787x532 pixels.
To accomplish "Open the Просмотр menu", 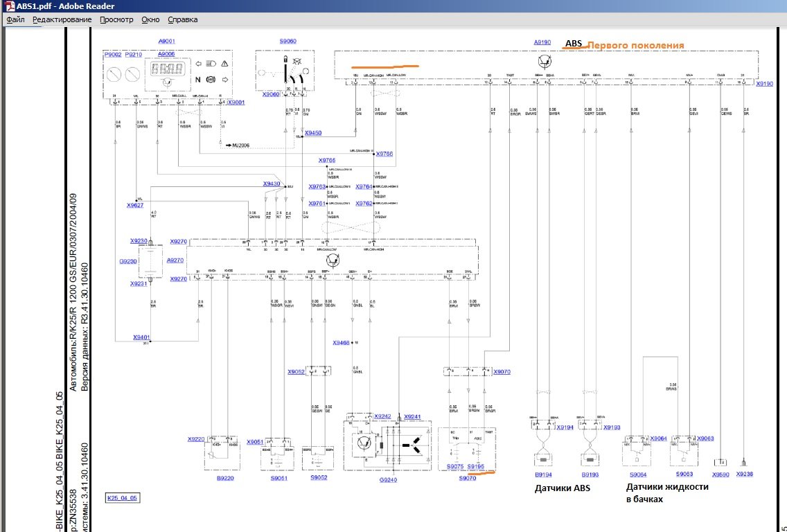I will click(x=116, y=19).
